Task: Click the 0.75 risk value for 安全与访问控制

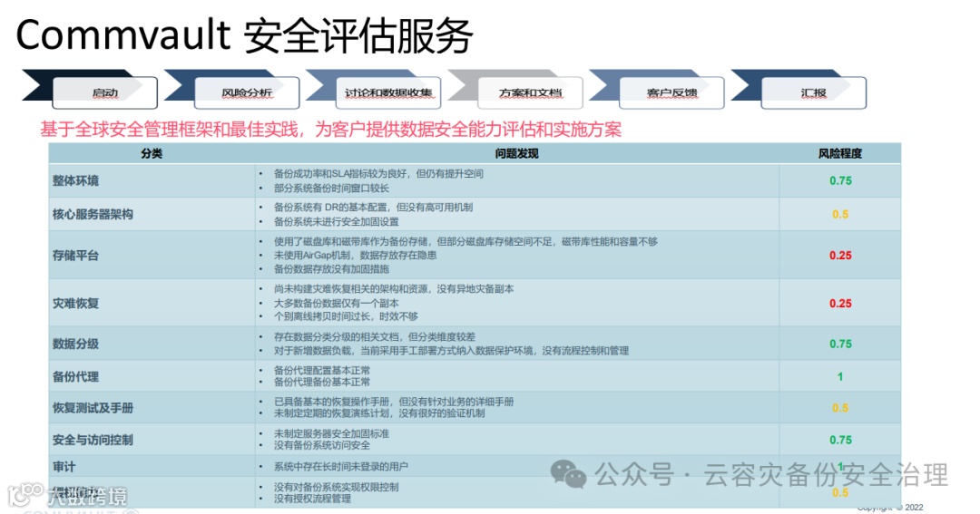Action: (840, 440)
